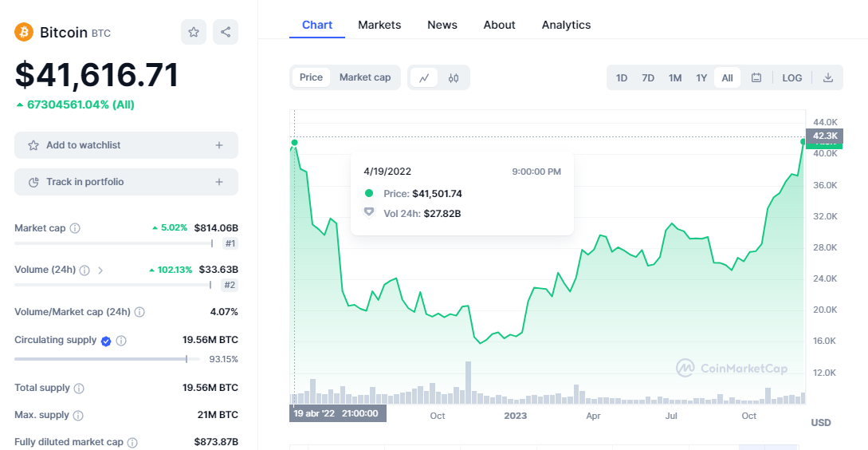Expand the Volume (24h) chevron arrow
This screenshot has height=450, width=868.
(100, 270)
